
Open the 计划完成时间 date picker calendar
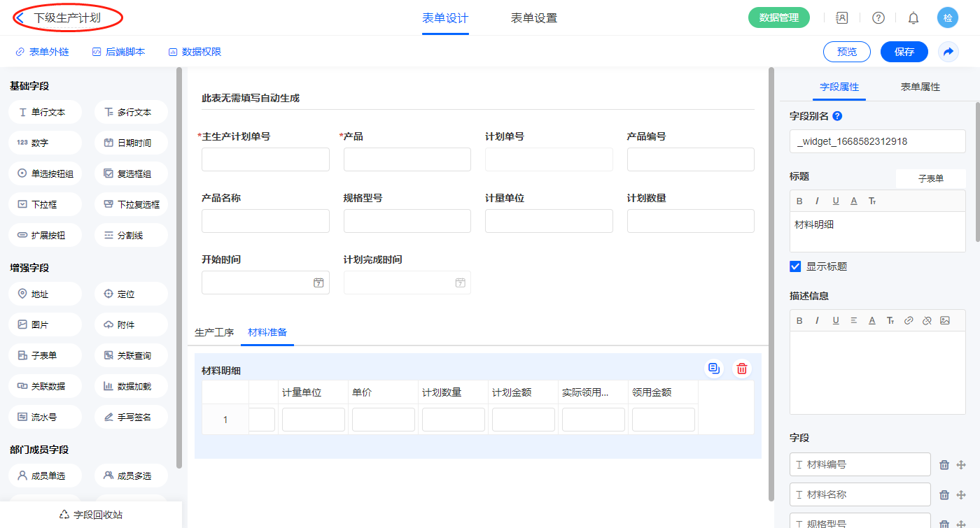point(460,283)
